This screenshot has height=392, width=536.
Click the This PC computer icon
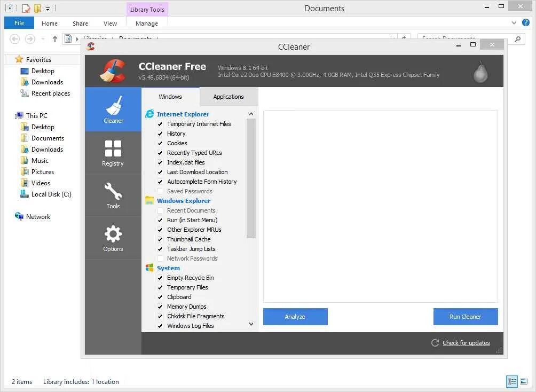[19, 115]
